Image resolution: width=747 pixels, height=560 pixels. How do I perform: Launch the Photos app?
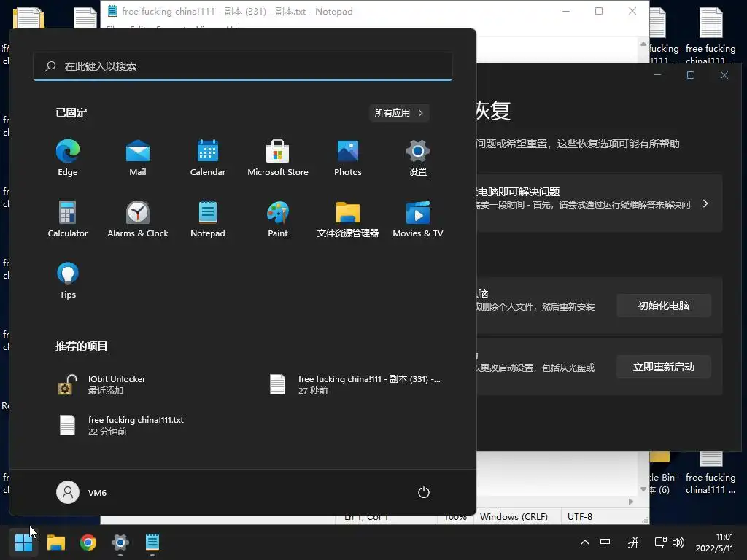pyautogui.click(x=348, y=158)
